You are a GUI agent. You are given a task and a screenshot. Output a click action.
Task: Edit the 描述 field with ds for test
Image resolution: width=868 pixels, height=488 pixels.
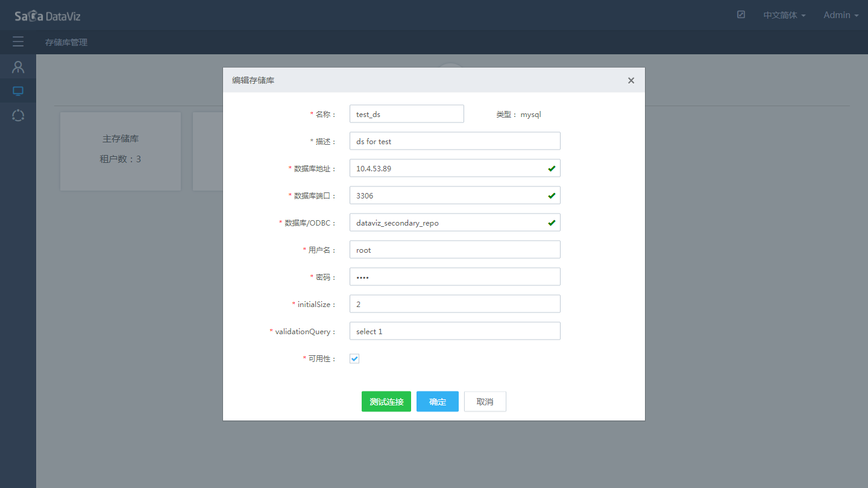(455, 141)
